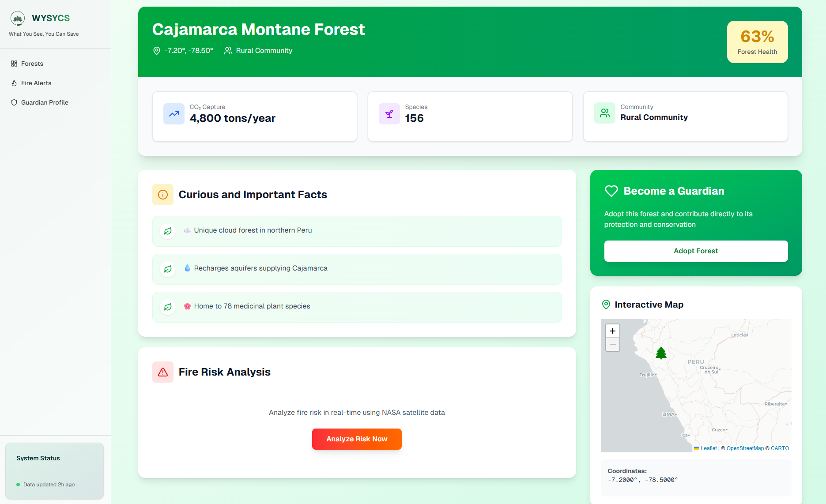826x504 pixels.
Task: Select Forests in the sidebar
Action: click(x=32, y=64)
